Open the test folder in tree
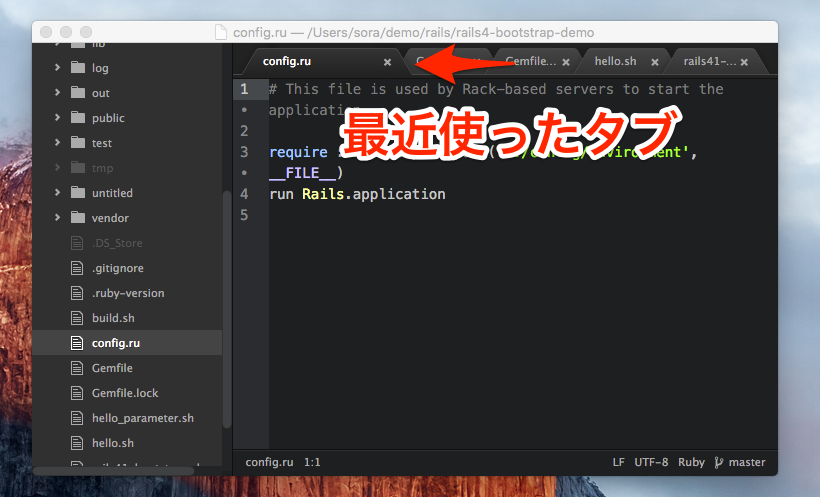This screenshot has width=820, height=497. [x=101, y=143]
